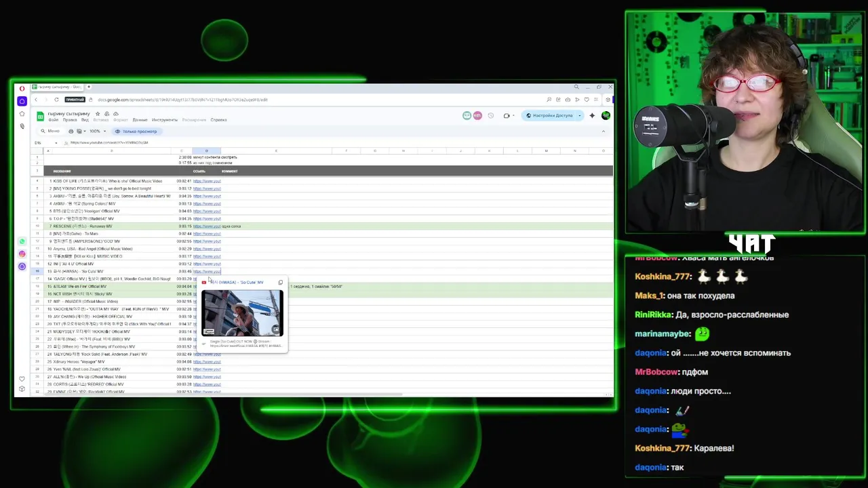Click the Настройки Доступа share button

pos(549,115)
